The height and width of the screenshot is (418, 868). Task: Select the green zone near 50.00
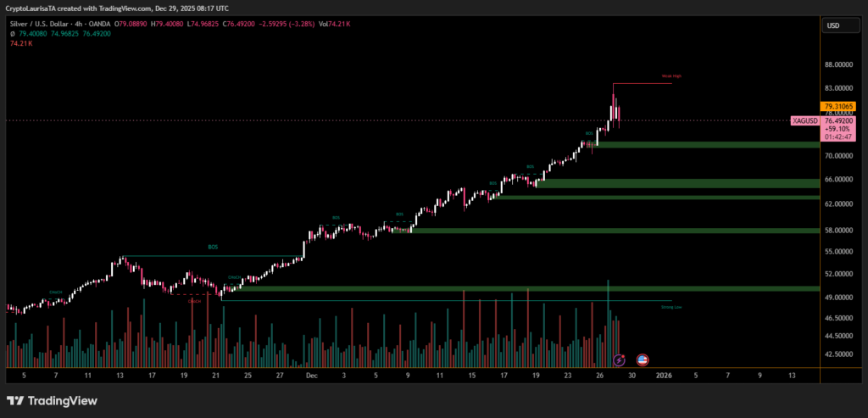[526, 289]
